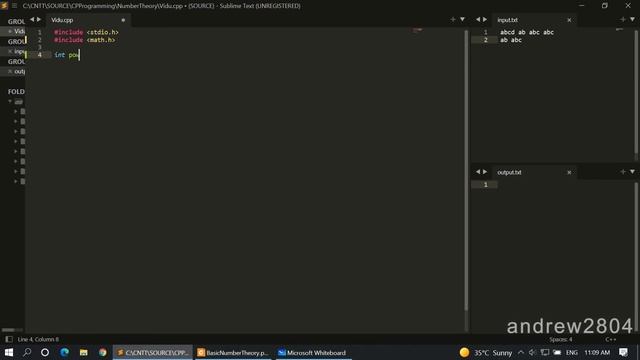Expand the first subfolder in FOLDERS

pos(16,111)
